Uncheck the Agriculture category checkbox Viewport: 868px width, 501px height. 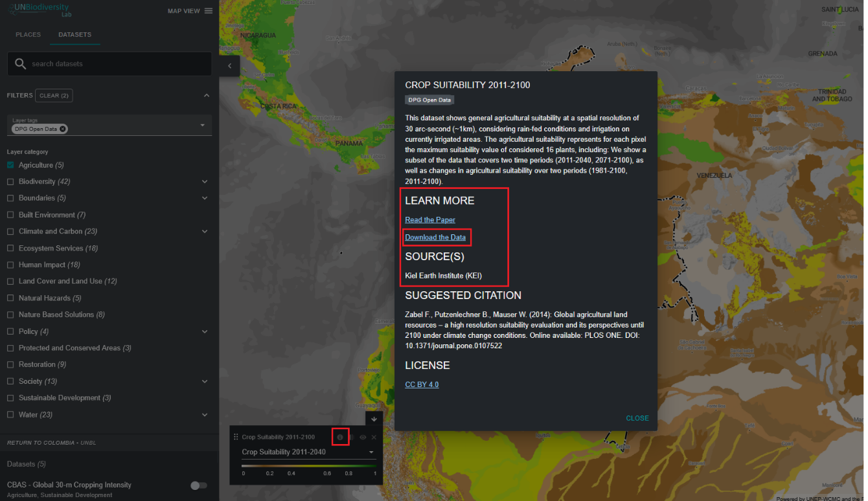[x=10, y=165]
